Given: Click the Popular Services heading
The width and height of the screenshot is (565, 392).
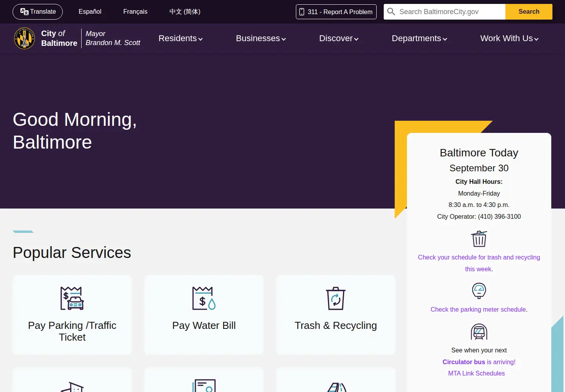Looking at the screenshot, I should 72,252.
